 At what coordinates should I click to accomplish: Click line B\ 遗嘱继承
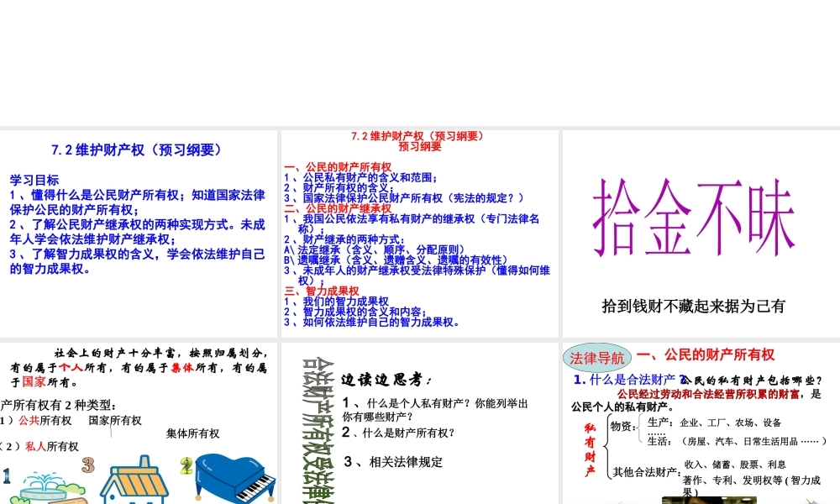click(396, 260)
